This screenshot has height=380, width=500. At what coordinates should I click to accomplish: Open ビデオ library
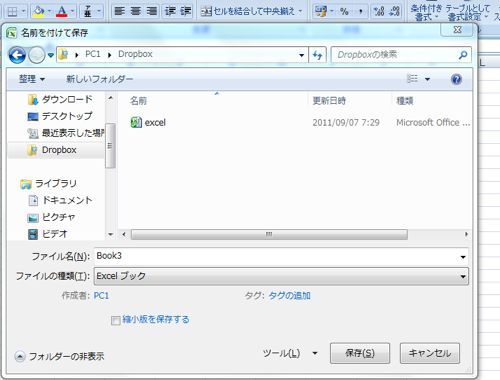click(48, 234)
